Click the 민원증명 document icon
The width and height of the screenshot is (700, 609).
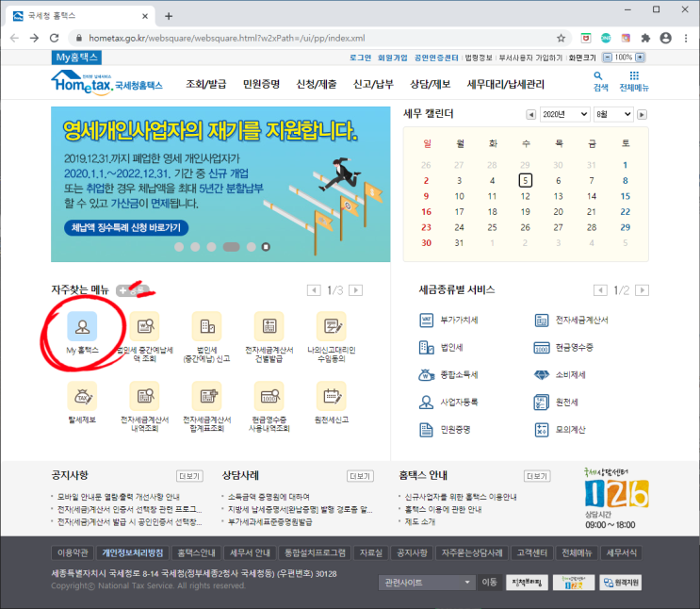(x=427, y=429)
